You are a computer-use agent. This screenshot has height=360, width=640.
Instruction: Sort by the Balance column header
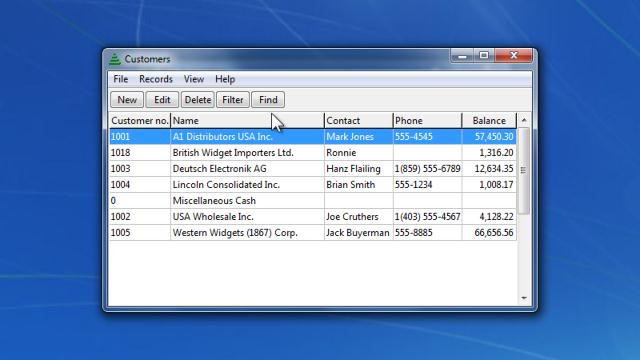pyautogui.click(x=489, y=121)
